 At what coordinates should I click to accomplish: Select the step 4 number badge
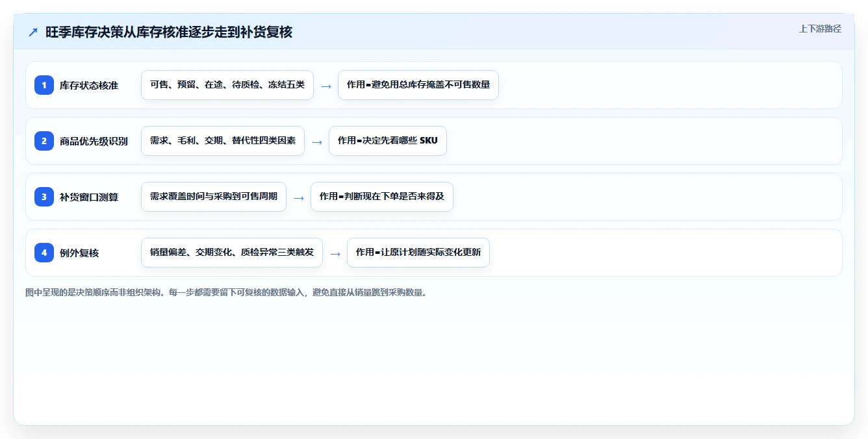[x=44, y=253]
